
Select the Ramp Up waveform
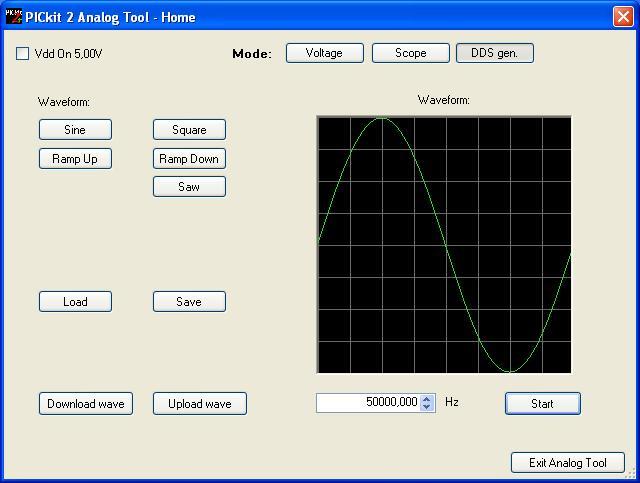tap(75, 159)
